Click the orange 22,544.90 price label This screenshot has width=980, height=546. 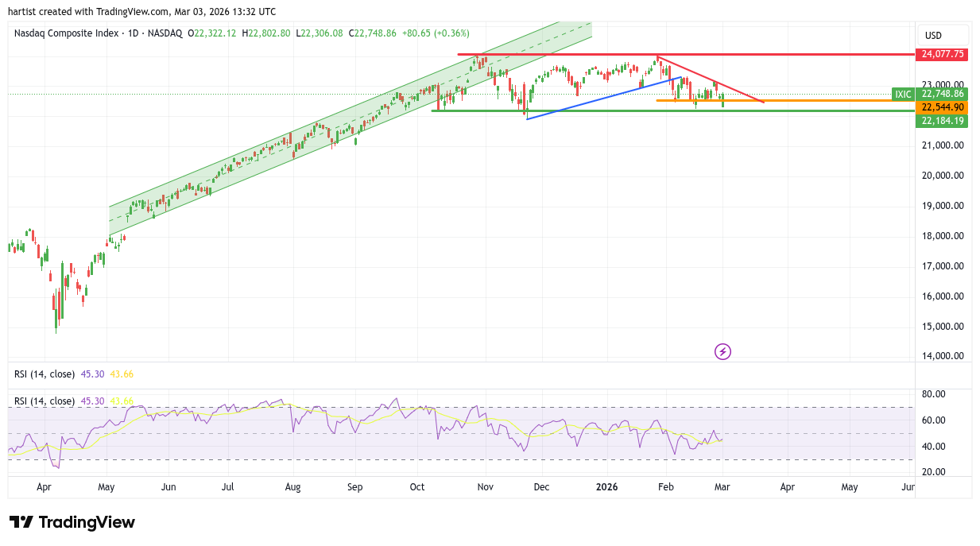coord(942,107)
